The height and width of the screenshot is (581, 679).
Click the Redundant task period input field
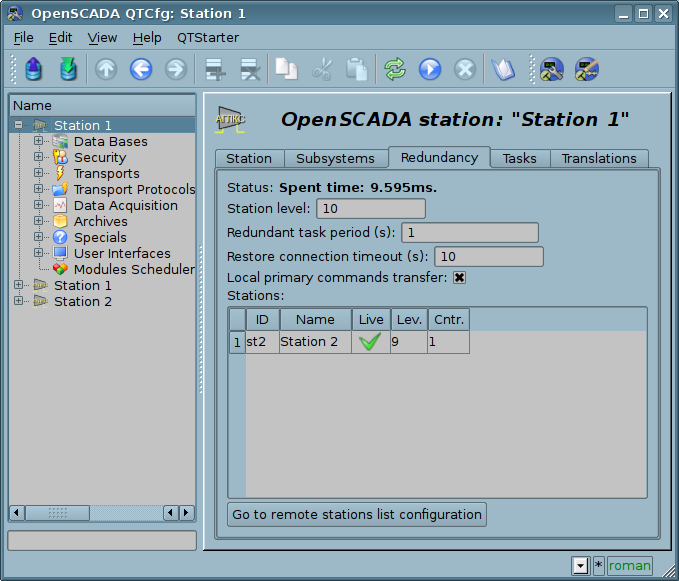470,232
